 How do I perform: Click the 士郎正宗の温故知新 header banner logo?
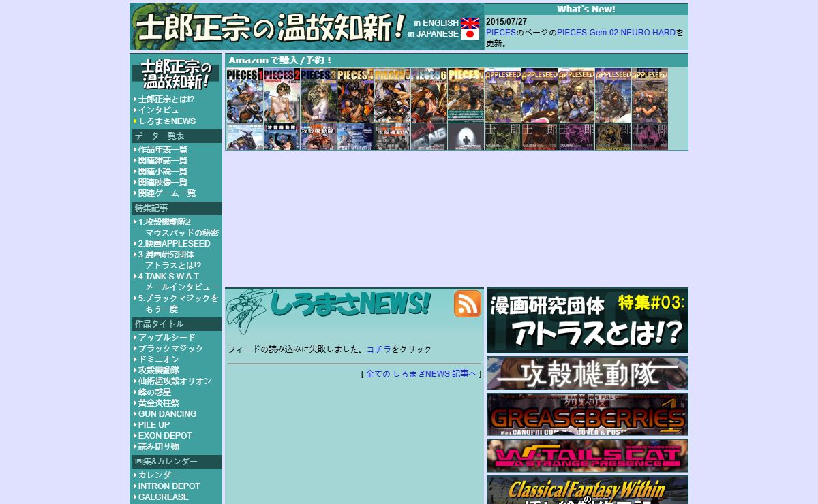coord(270,27)
